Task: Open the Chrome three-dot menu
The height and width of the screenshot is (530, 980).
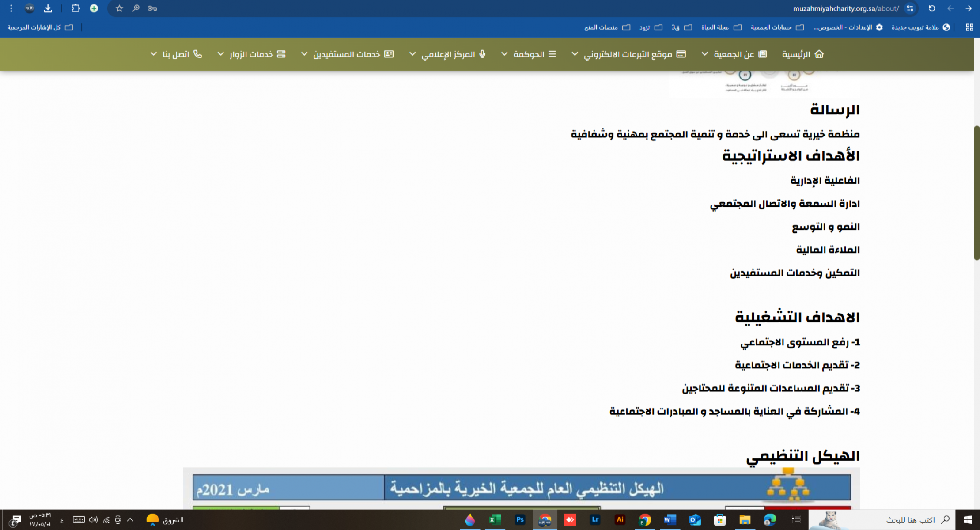Action: click(x=11, y=8)
